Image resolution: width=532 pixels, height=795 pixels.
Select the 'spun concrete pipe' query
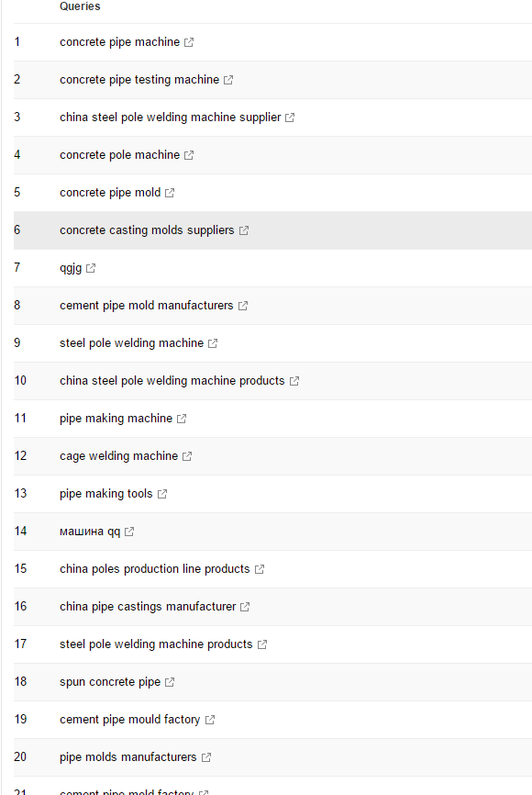click(110, 682)
